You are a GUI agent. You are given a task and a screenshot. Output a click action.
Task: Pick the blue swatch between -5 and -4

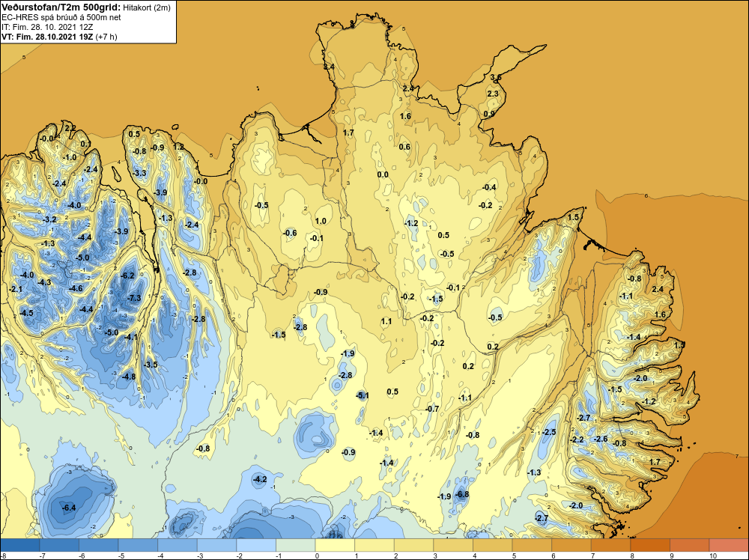pos(138,545)
